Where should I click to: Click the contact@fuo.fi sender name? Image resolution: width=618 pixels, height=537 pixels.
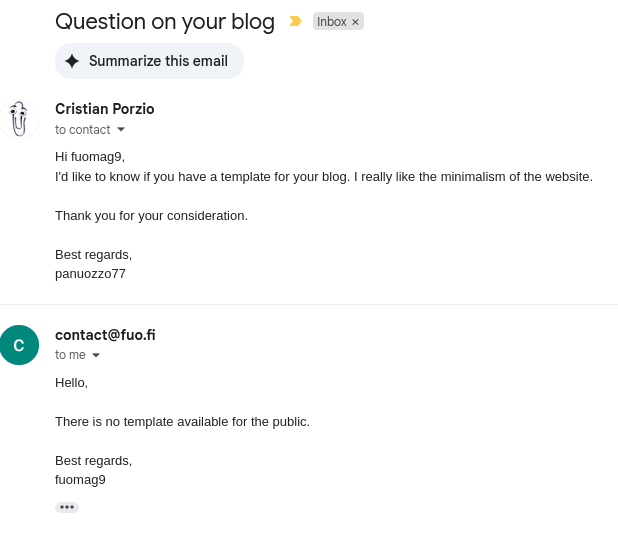click(105, 335)
